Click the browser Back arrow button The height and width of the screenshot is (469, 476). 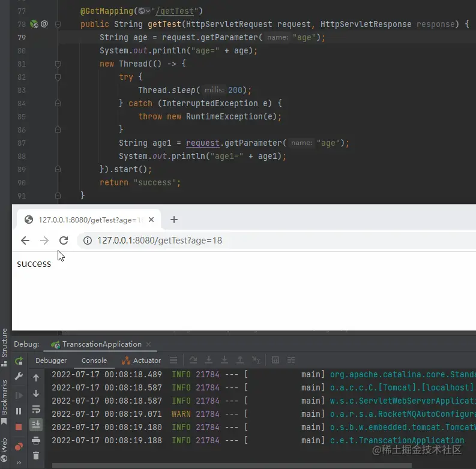[25, 240]
